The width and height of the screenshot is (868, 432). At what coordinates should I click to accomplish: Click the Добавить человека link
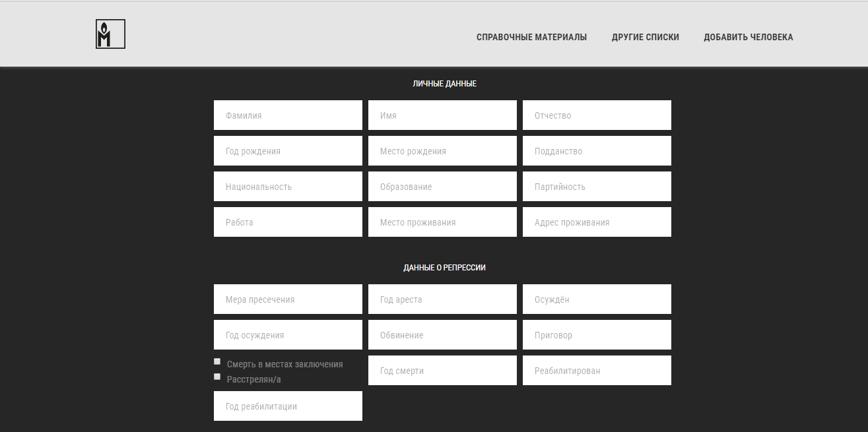point(748,38)
